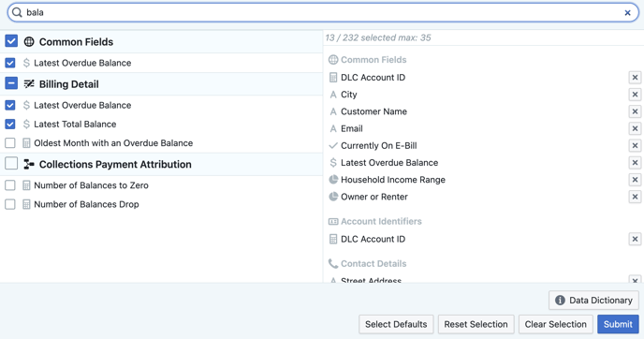
Task: Remove Customer Name from selection list
Action: coord(635,111)
